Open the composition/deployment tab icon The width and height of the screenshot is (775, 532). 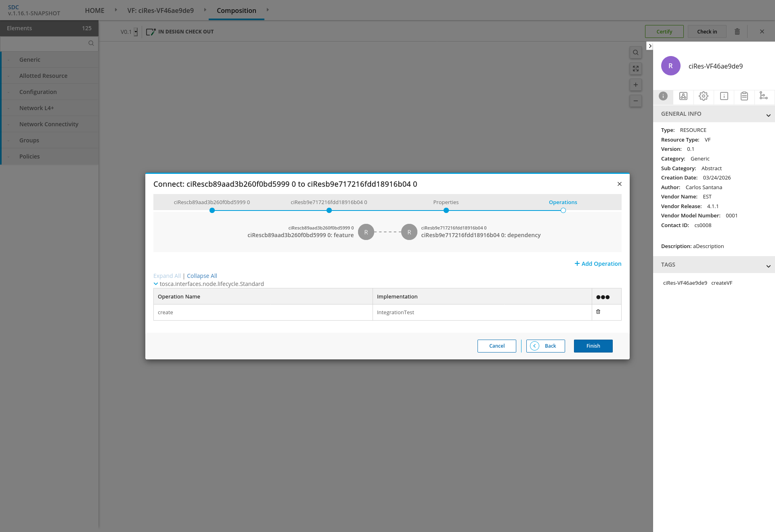tap(683, 96)
